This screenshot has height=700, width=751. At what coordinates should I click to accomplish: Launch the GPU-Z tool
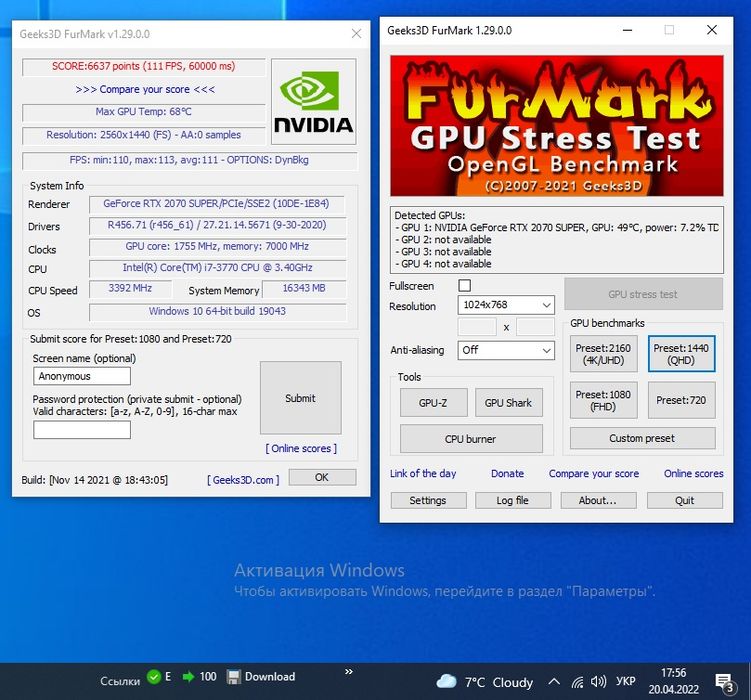point(433,403)
